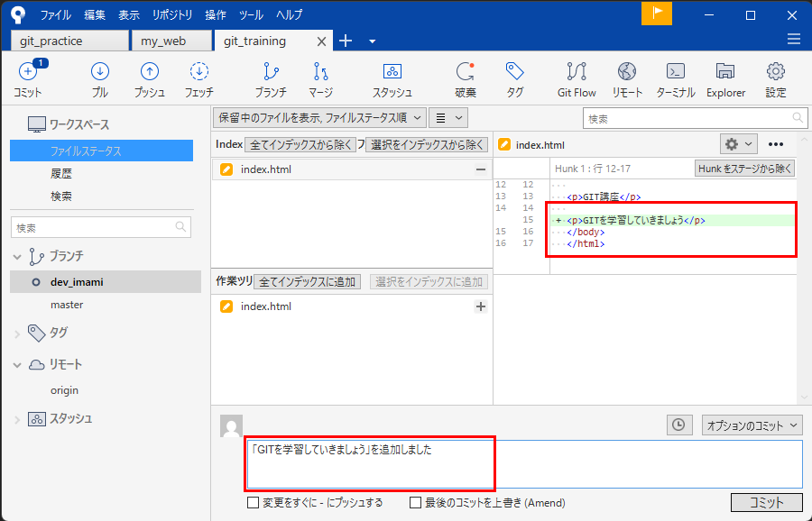
Task: Click inside the commit message text field
Action: click(523, 463)
